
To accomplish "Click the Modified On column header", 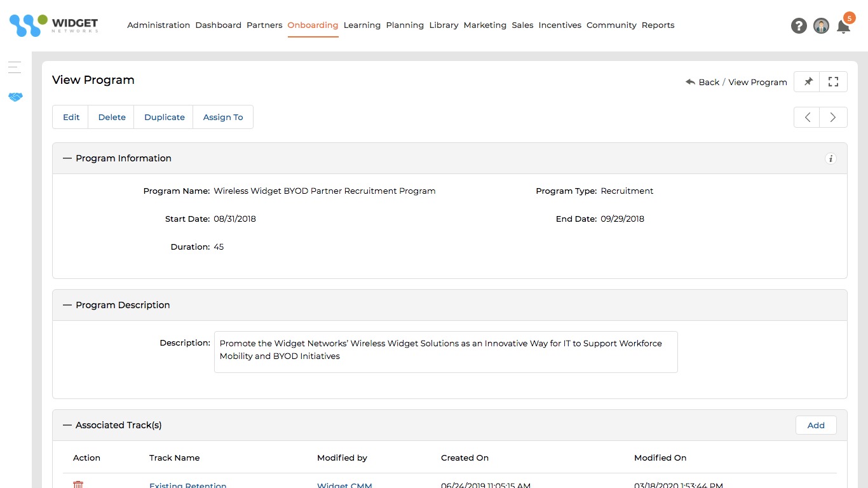I will [x=660, y=457].
